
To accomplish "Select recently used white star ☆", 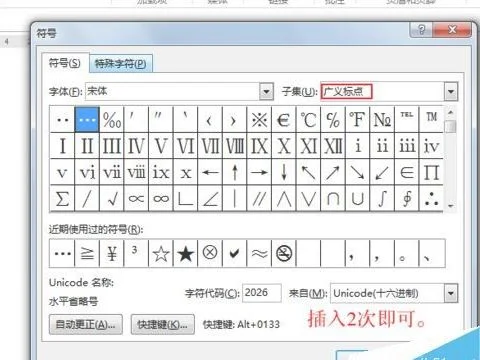I will [161, 253].
